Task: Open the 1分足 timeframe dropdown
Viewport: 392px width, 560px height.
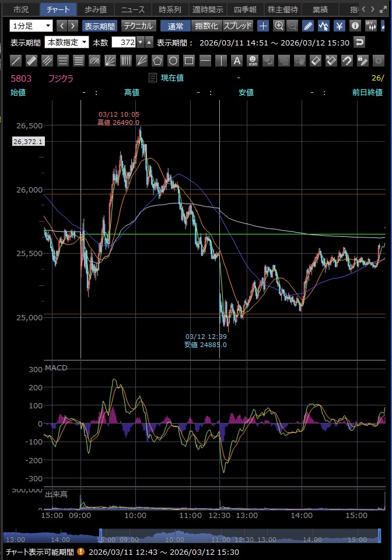Action: pyautogui.click(x=32, y=26)
